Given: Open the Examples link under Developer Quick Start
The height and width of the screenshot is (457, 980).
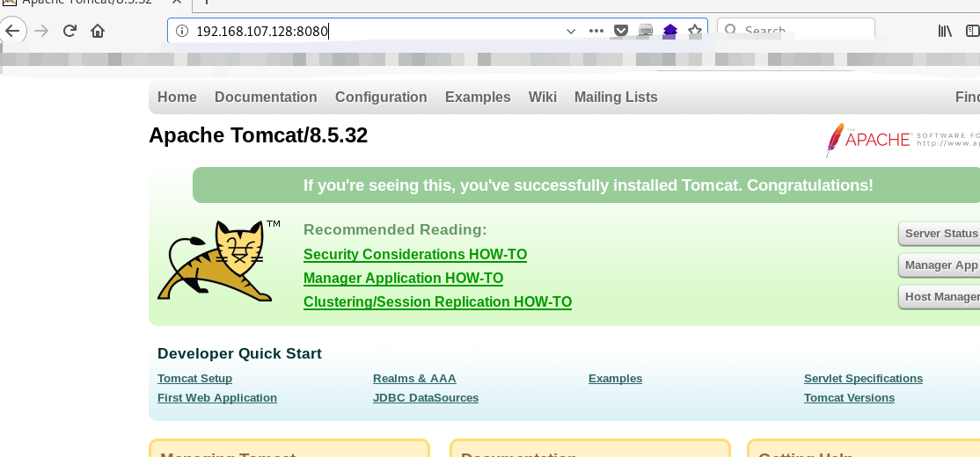Looking at the screenshot, I should (615, 379).
